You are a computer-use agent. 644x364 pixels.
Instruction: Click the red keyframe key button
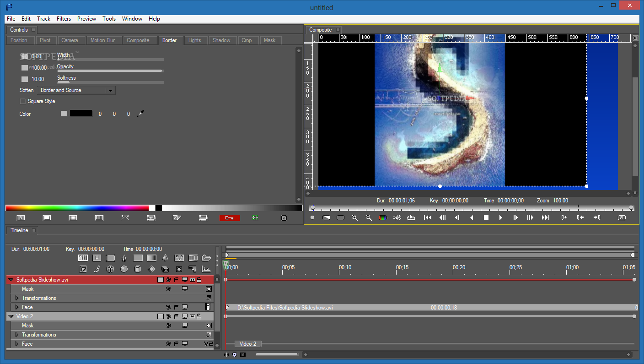pyautogui.click(x=230, y=218)
